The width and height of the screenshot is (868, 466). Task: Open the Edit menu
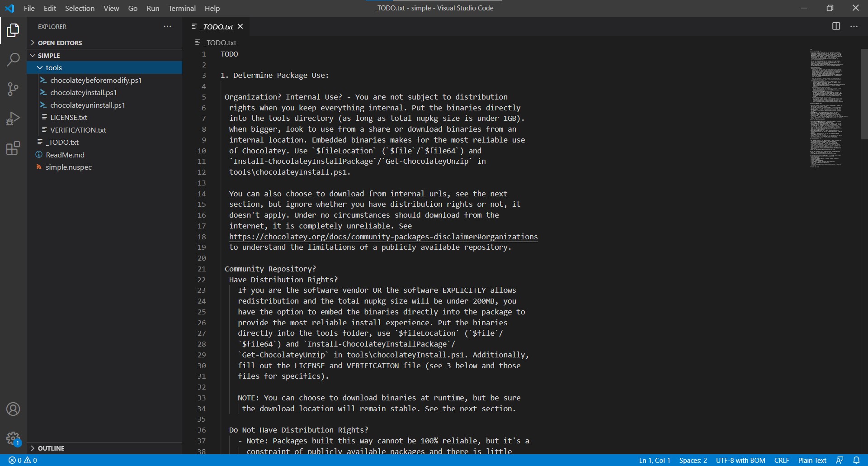50,8
